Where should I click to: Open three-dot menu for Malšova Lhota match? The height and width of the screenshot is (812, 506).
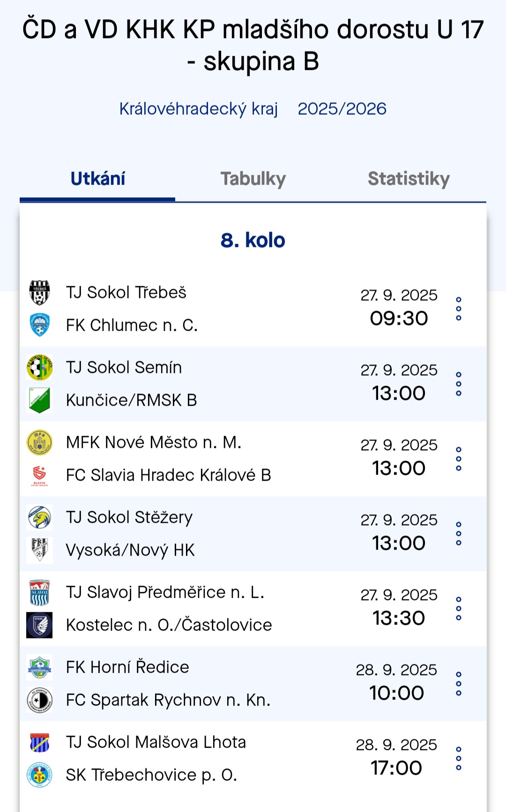[459, 759]
